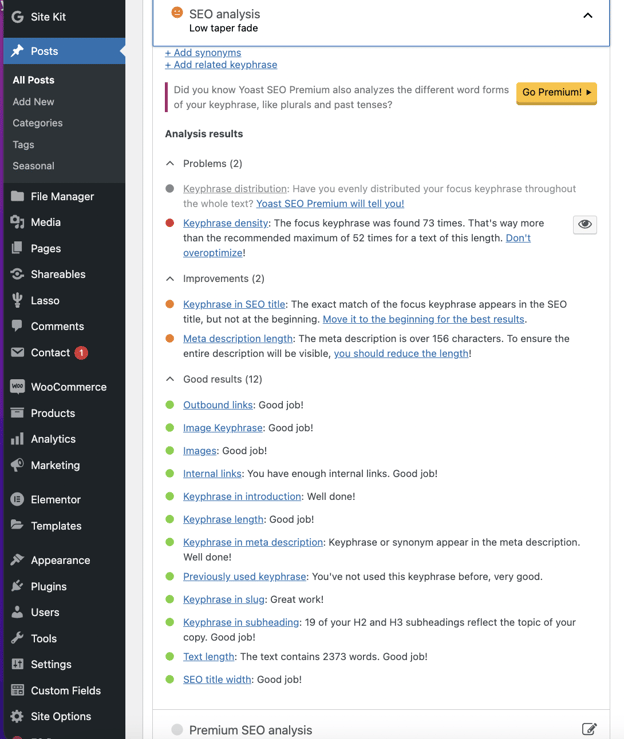Open the Categories submenu item
624x739 pixels.
37,123
